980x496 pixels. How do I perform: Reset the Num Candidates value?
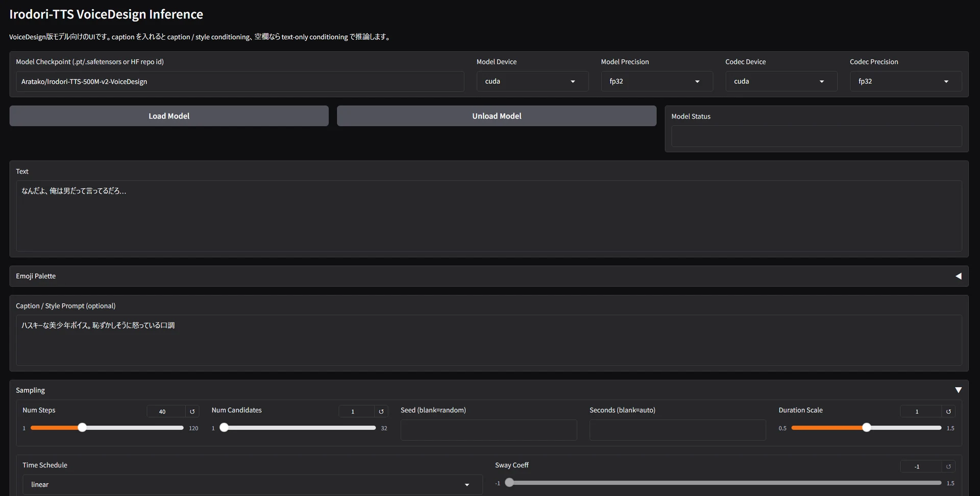click(381, 412)
